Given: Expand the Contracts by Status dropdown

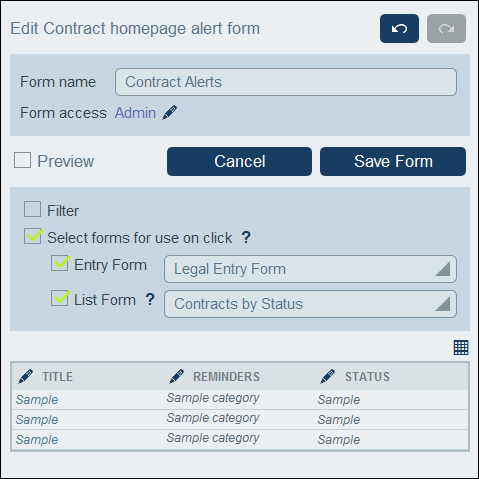Looking at the screenshot, I should pos(310,304).
